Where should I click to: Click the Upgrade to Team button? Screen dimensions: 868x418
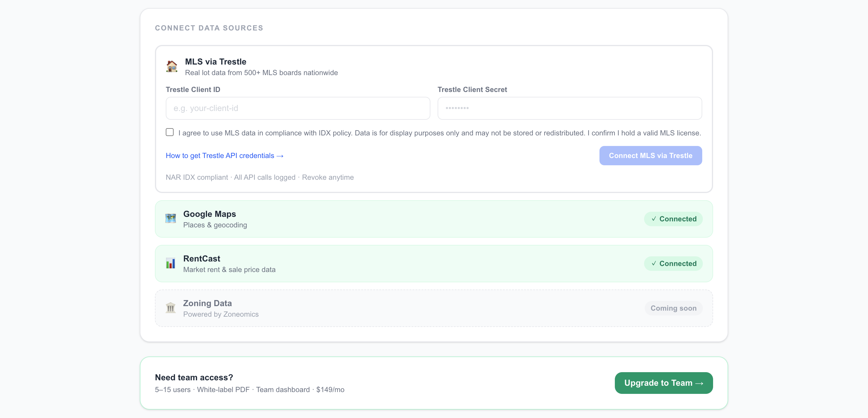click(x=664, y=383)
